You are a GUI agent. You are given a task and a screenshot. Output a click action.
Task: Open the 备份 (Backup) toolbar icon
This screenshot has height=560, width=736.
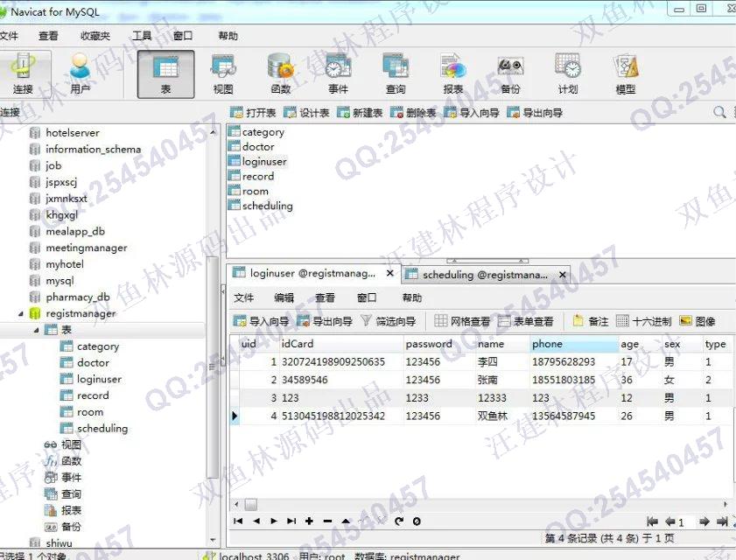click(511, 73)
